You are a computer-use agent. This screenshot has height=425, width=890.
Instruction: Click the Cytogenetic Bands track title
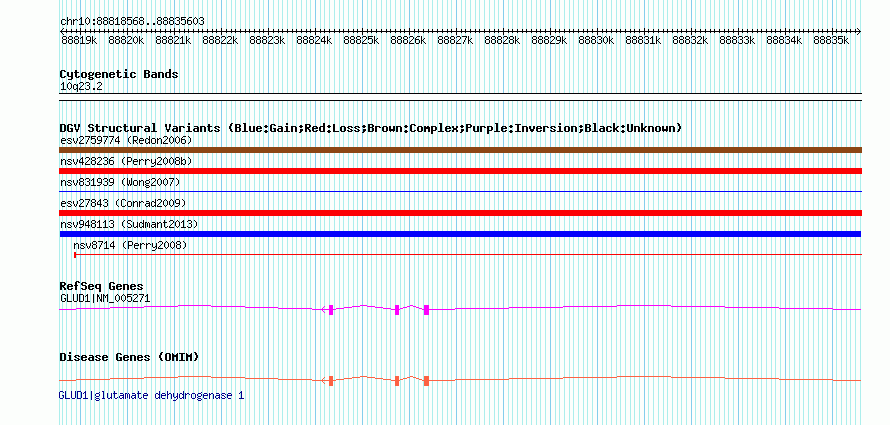click(x=119, y=74)
